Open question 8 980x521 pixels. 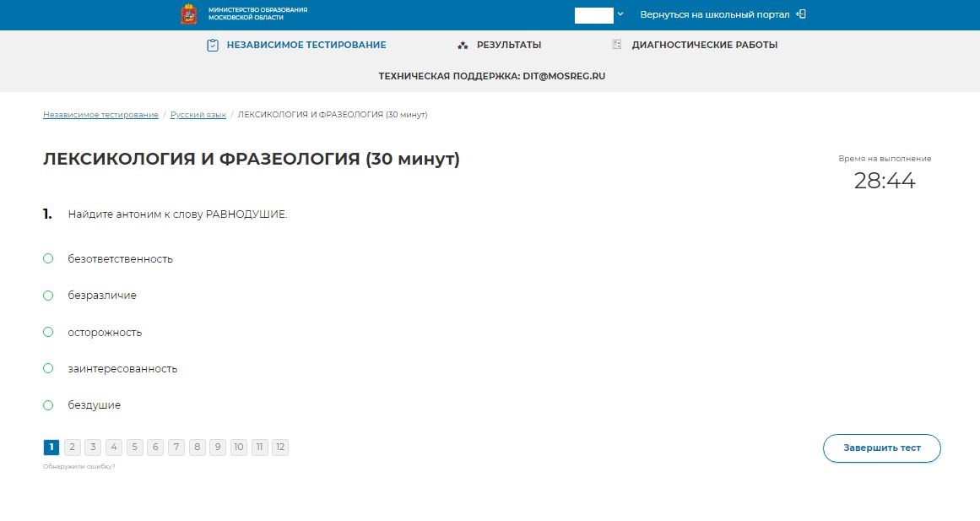(x=197, y=448)
